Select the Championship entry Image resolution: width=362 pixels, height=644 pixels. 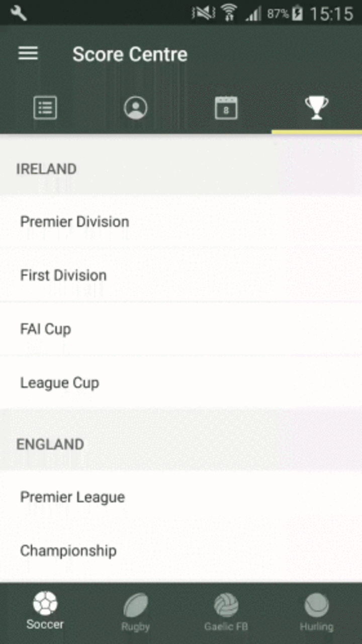coord(68,550)
